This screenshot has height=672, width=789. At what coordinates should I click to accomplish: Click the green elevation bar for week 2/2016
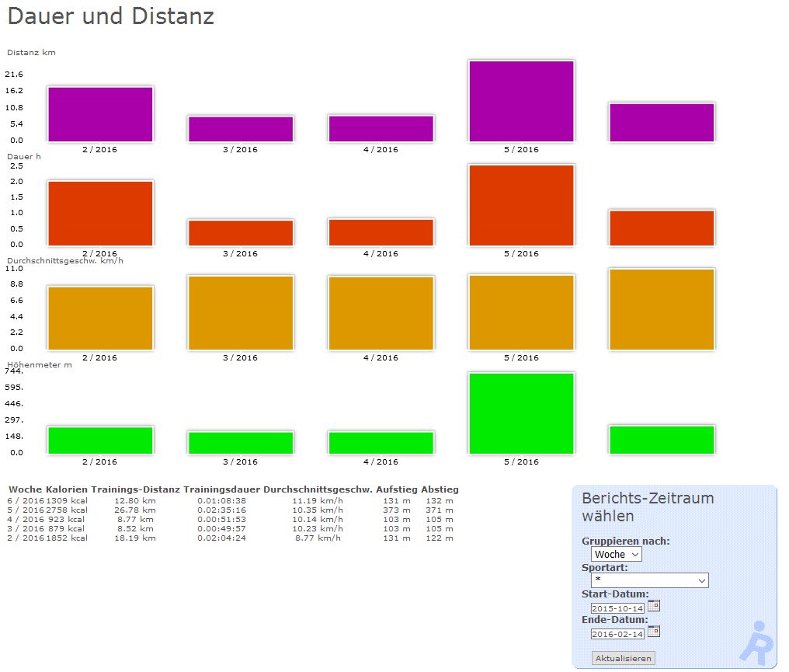100,440
